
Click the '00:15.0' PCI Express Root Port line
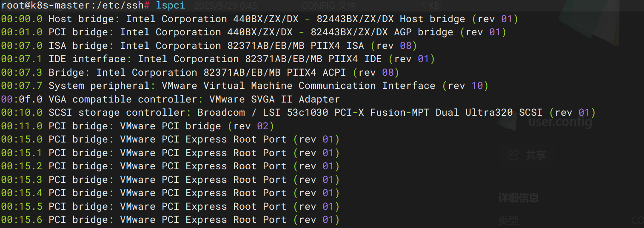pos(170,140)
